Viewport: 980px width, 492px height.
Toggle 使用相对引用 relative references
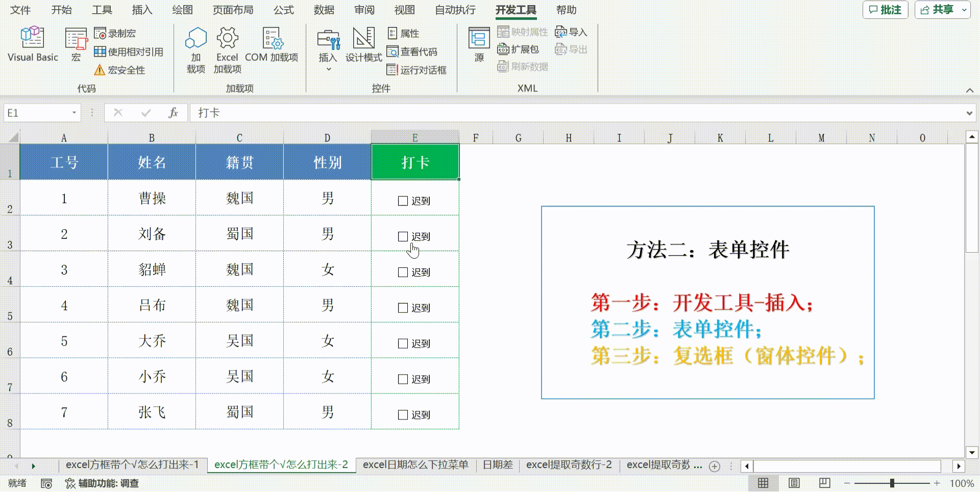coord(129,52)
